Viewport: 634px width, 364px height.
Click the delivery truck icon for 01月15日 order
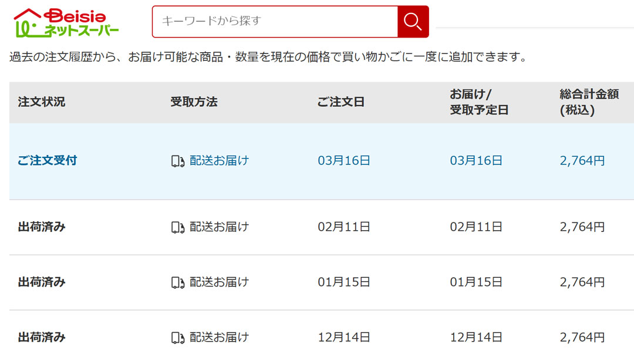point(178,282)
